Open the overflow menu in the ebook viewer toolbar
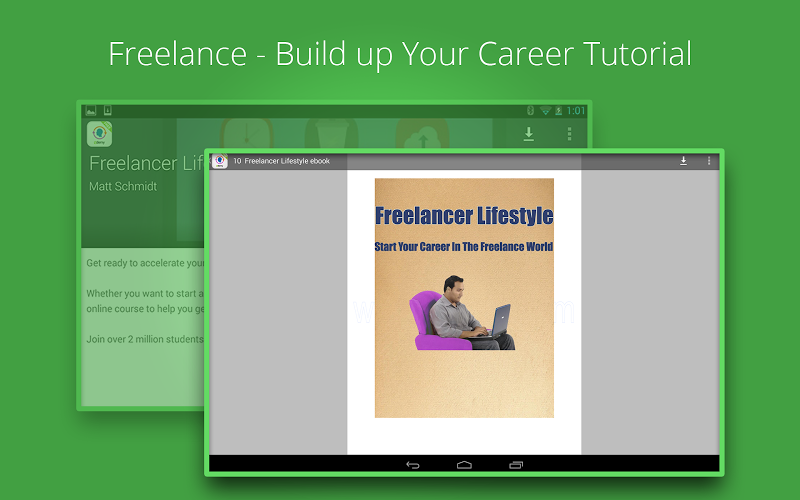The height and width of the screenshot is (500, 800). point(709,161)
